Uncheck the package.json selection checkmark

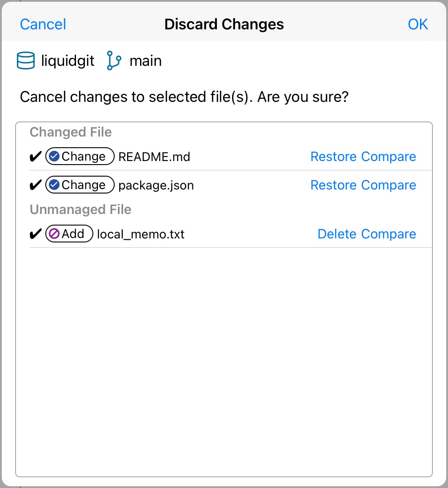(x=35, y=185)
